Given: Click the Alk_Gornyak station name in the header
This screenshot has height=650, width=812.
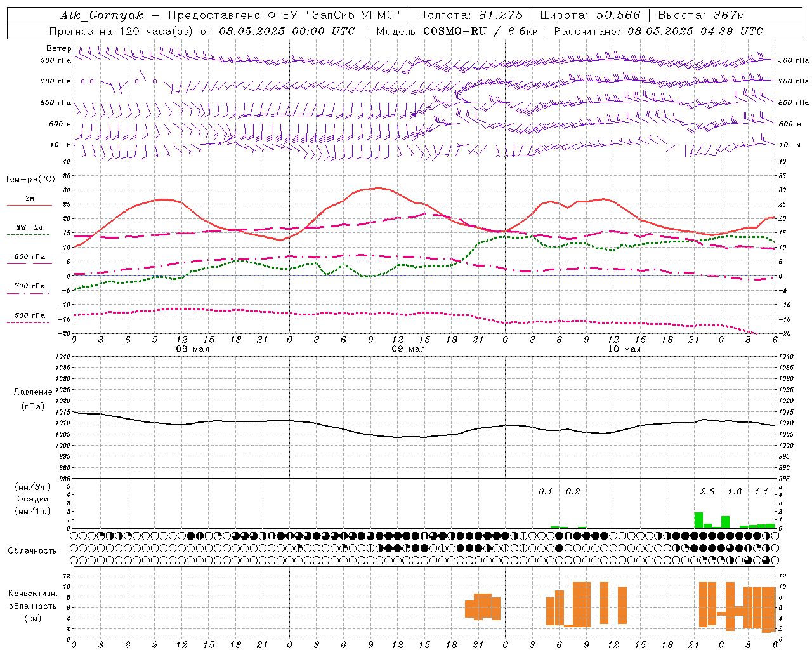Looking at the screenshot, I should click(101, 15).
